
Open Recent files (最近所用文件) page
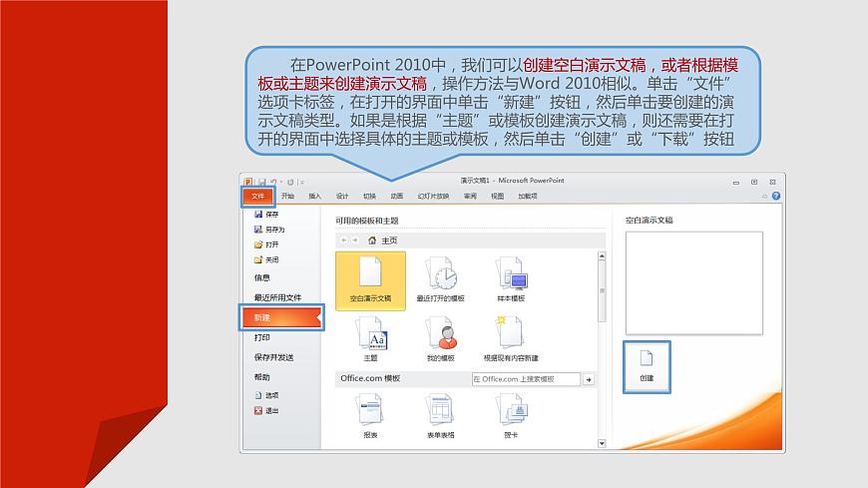tap(277, 298)
